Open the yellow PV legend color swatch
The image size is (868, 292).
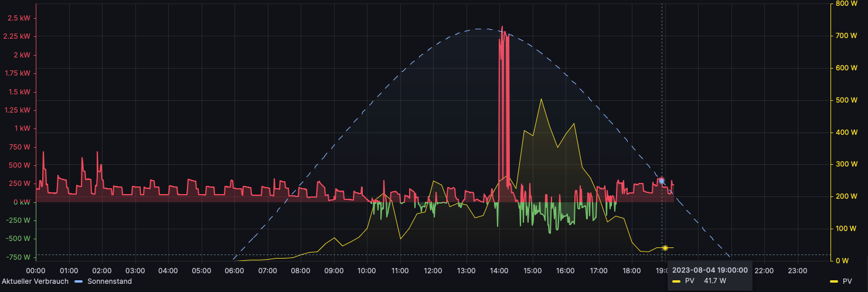[x=834, y=281]
